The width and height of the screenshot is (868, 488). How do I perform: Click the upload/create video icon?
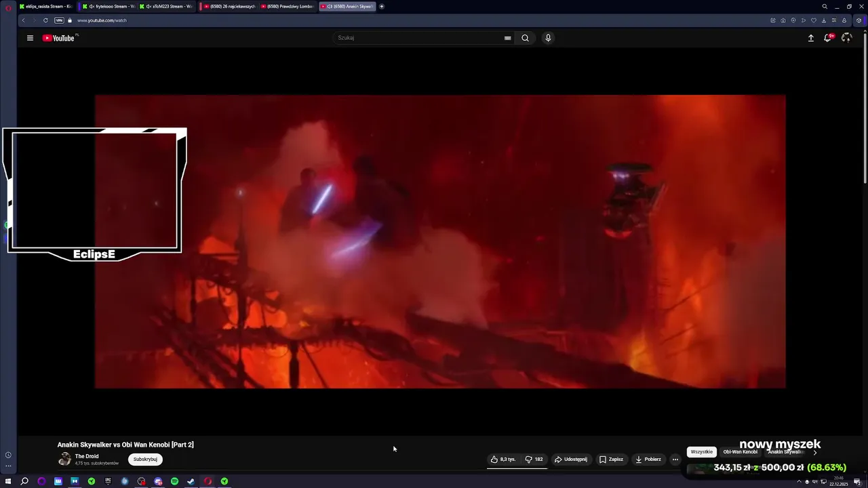810,38
